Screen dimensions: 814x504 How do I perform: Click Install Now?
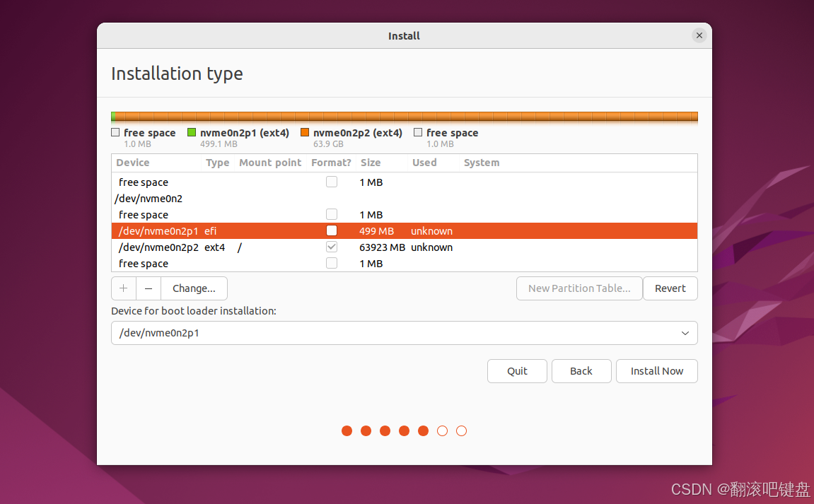point(657,371)
